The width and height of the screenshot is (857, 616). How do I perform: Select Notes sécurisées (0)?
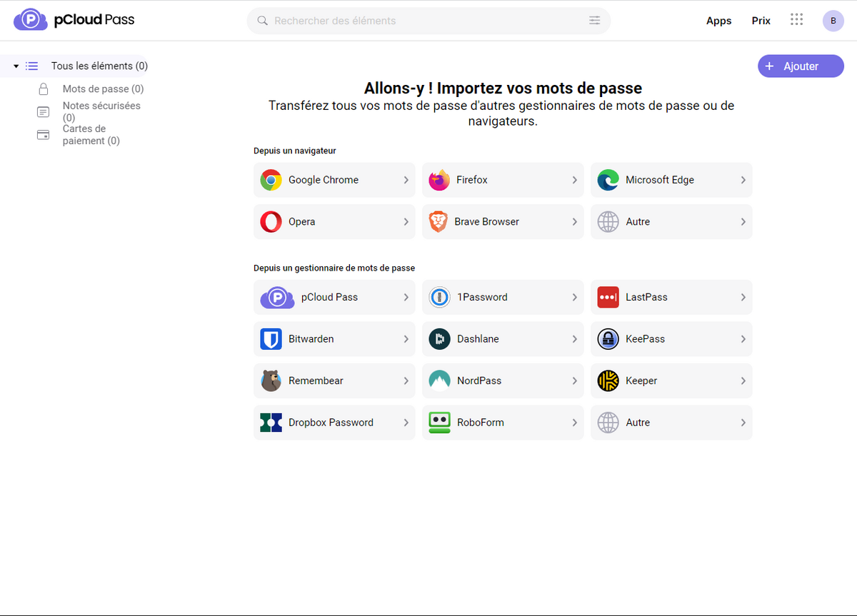coord(101,111)
